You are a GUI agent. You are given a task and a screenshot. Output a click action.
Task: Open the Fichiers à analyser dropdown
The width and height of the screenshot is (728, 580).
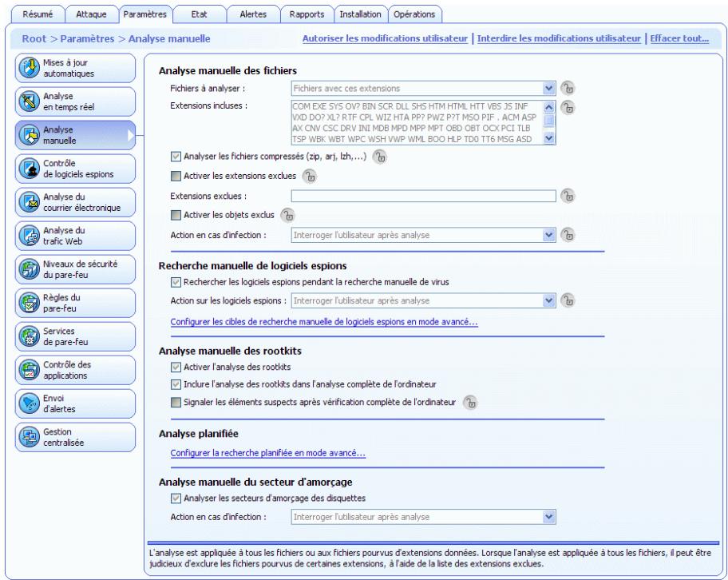[423, 89]
